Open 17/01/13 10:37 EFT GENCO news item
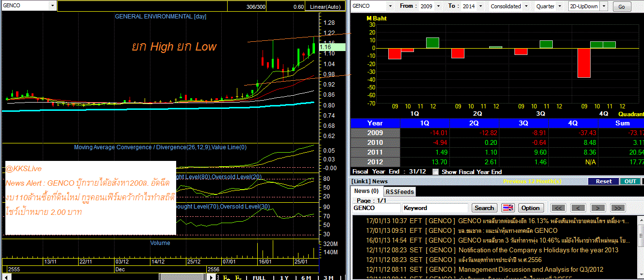 (x=497, y=221)
